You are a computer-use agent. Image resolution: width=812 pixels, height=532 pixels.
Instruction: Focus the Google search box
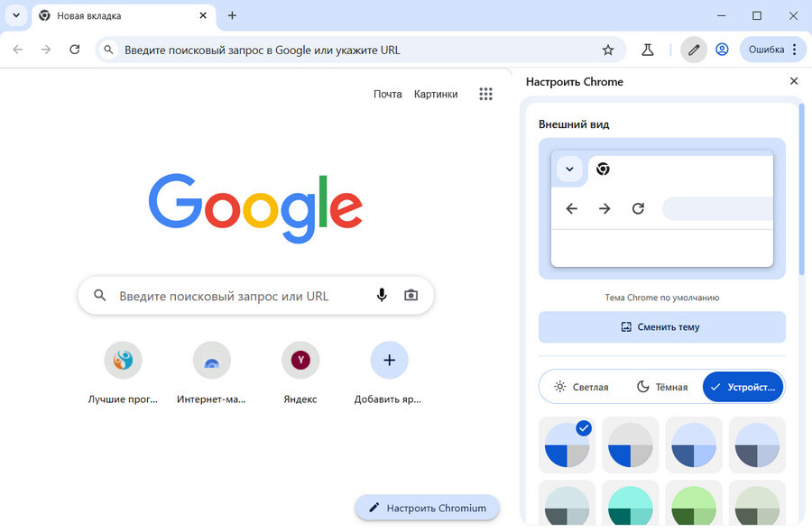pos(256,296)
